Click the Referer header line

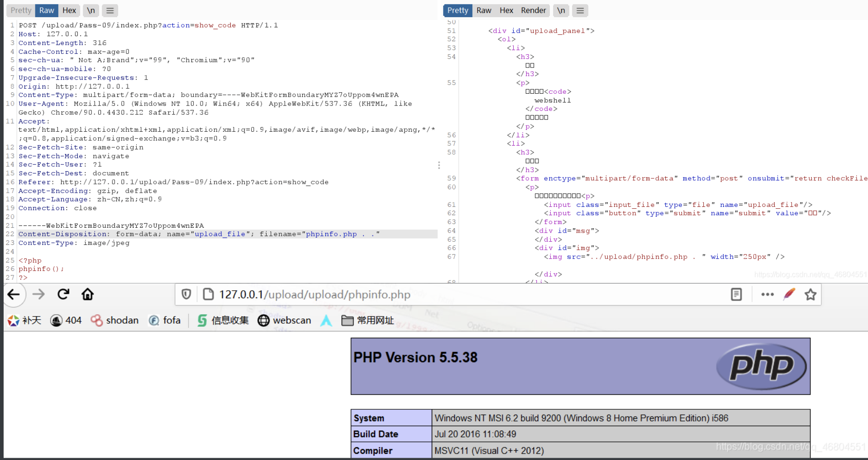coord(173,182)
